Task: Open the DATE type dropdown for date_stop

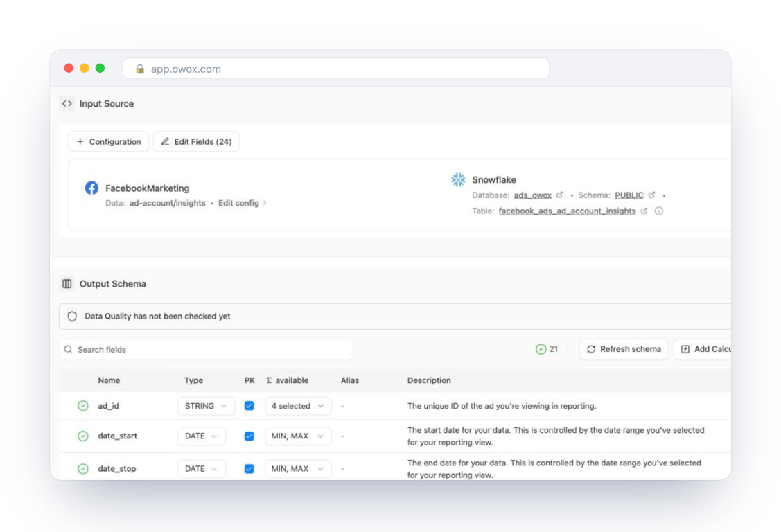Action: coord(201,469)
